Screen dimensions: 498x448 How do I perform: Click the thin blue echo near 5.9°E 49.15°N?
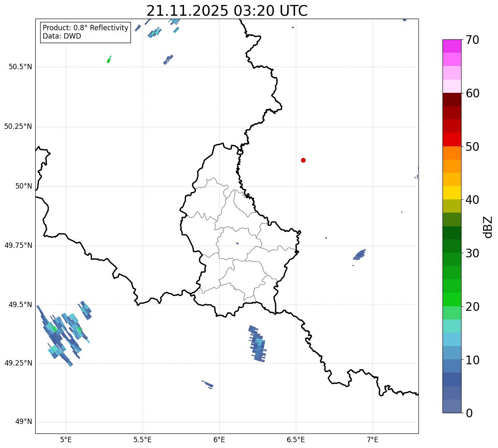click(x=208, y=384)
